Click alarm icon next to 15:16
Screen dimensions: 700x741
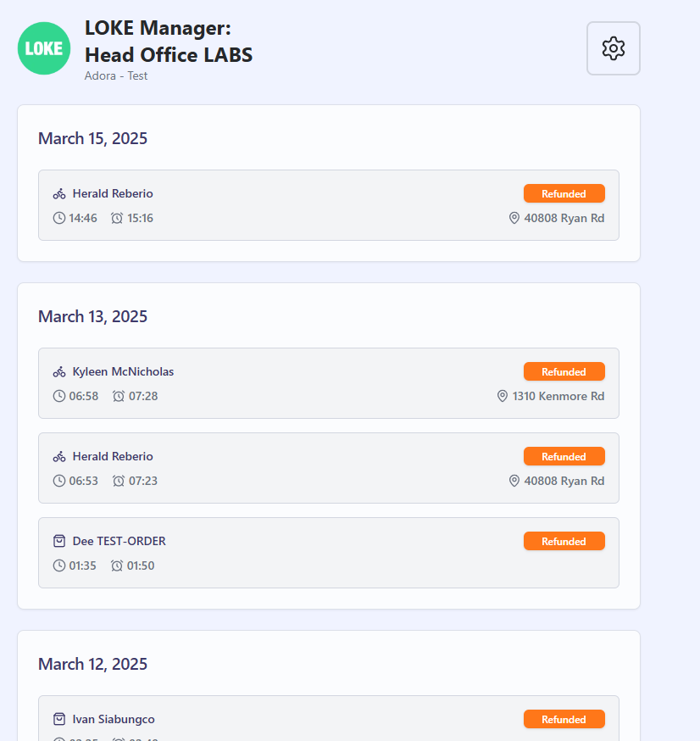117,218
